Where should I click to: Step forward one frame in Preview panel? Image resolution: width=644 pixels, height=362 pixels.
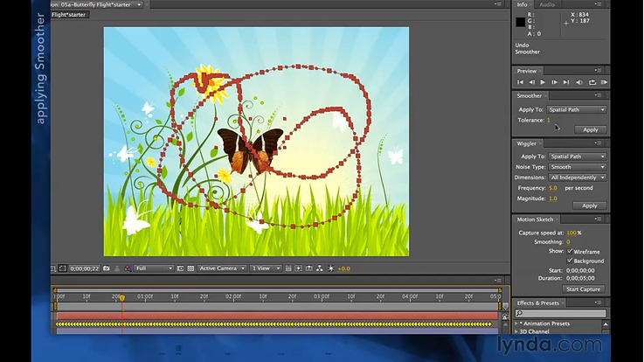(x=555, y=82)
